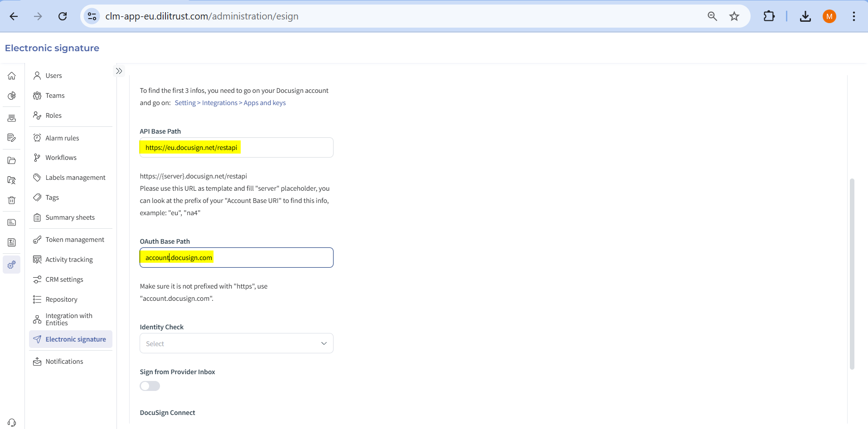
Task: Bookmark this page with star icon
Action: (734, 16)
